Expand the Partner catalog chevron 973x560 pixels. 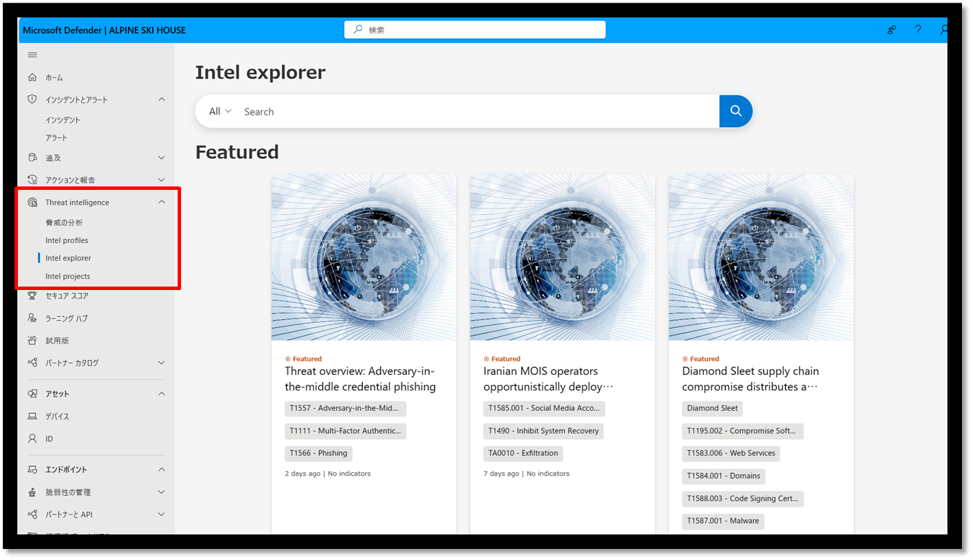pyautogui.click(x=162, y=363)
